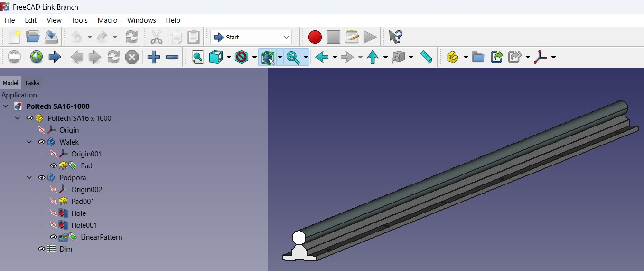Toggle visibility of LinearPattern
The width and height of the screenshot is (644, 271).
pyautogui.click(x=54, y=237)
